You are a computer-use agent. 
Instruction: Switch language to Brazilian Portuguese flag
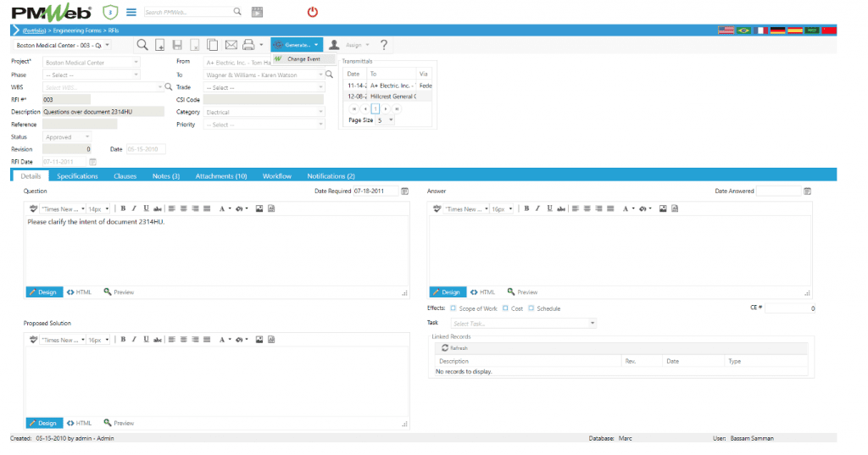tap(743, 31)
